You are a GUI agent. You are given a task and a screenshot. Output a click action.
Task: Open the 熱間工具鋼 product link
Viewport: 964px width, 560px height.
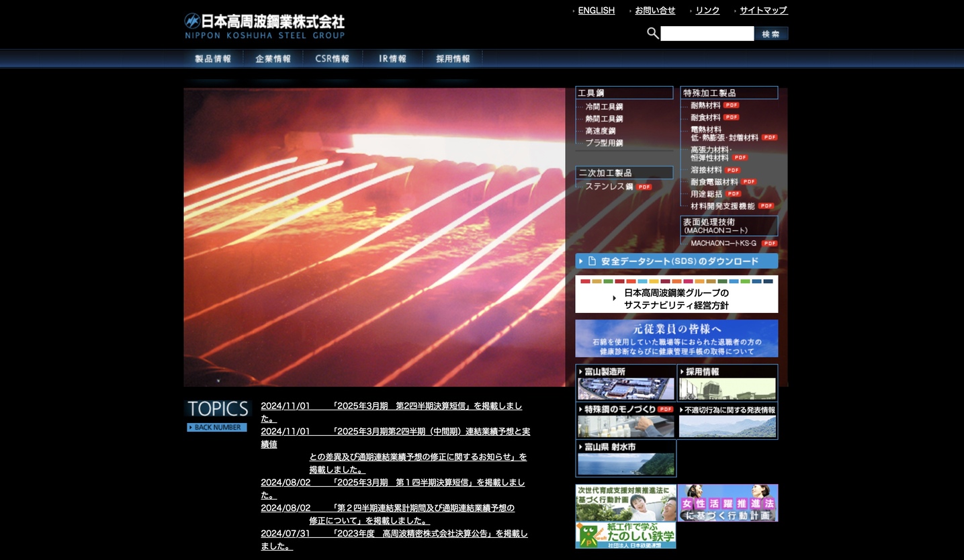click(604, 119)
